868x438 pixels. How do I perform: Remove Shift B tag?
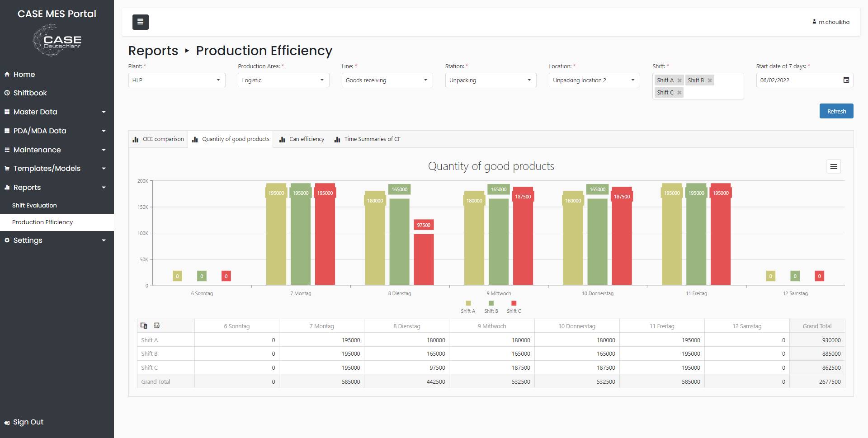710,80
